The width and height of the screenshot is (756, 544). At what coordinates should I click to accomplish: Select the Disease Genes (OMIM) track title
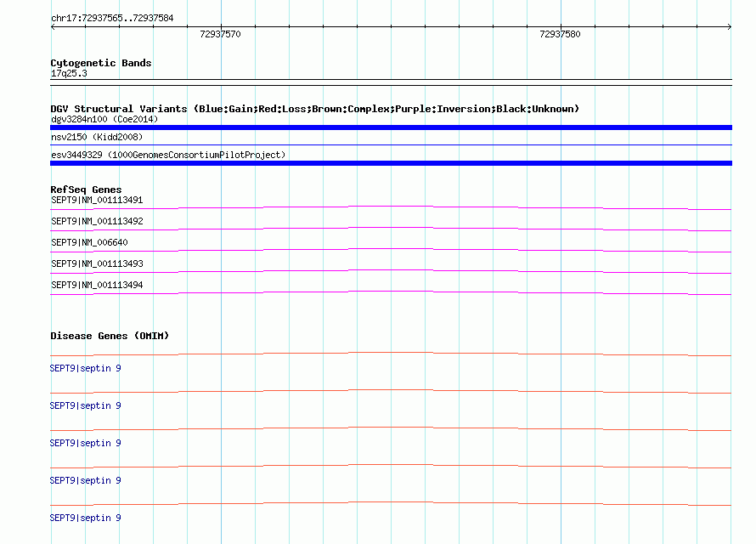coord(110,336)
